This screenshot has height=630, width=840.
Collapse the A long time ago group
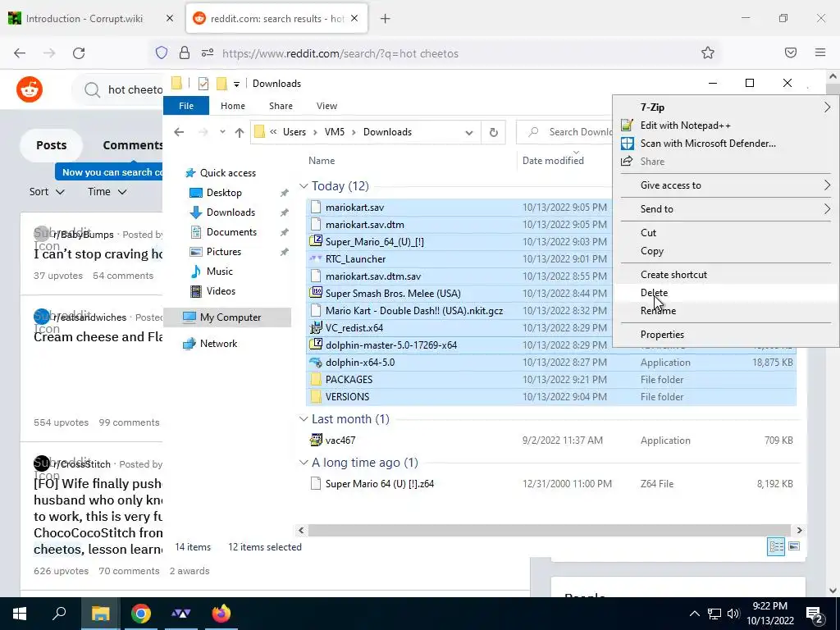[304, 463]
